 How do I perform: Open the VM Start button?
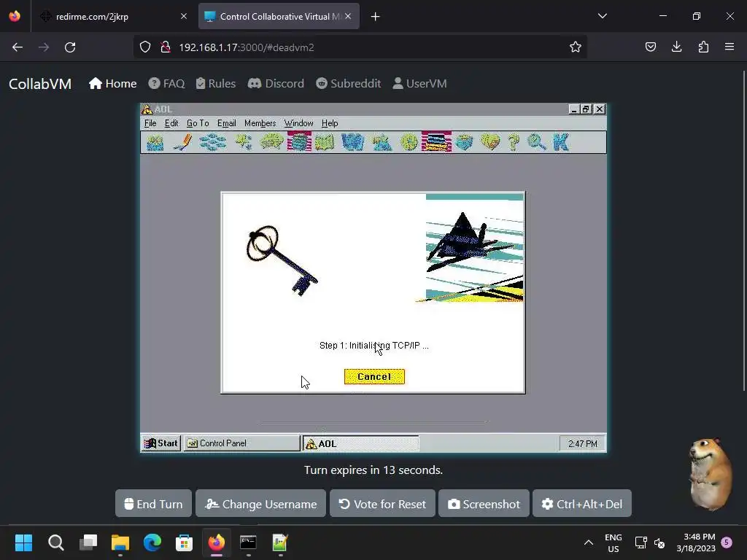click(x=161, y=443)
